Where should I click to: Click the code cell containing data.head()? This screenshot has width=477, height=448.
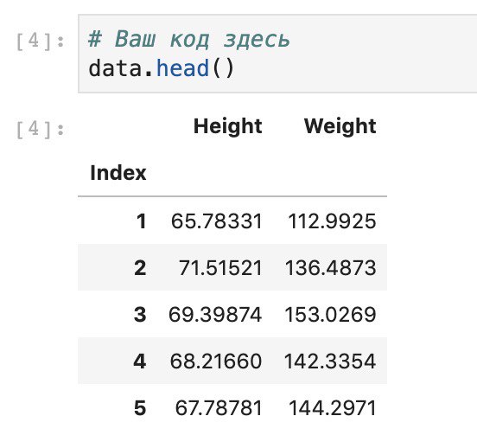point(277,54)
